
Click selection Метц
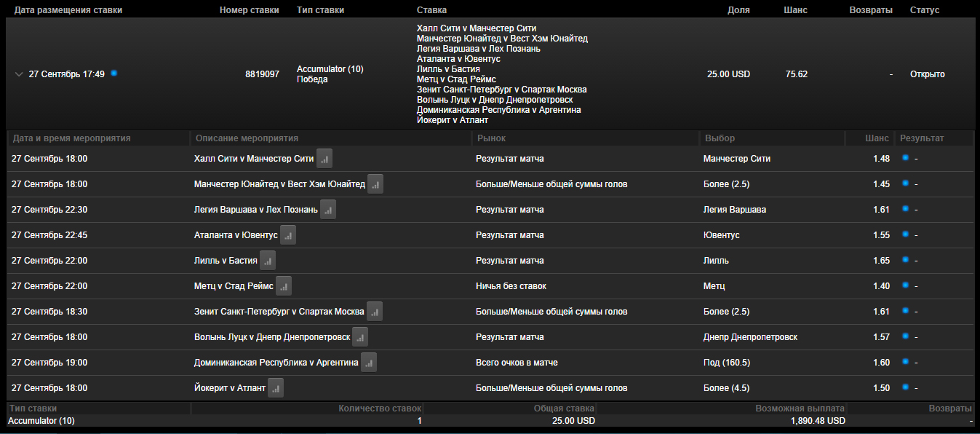(714, 286)
